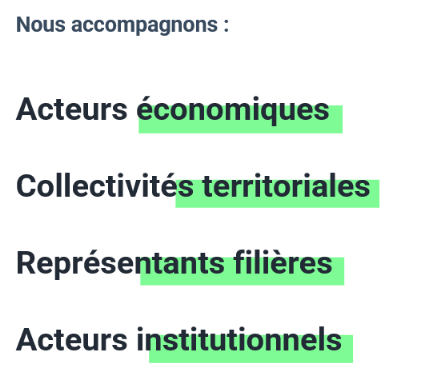The image size is (425, 385).
Task: Click the capital C of Collectivités
Action: (26, 186)
